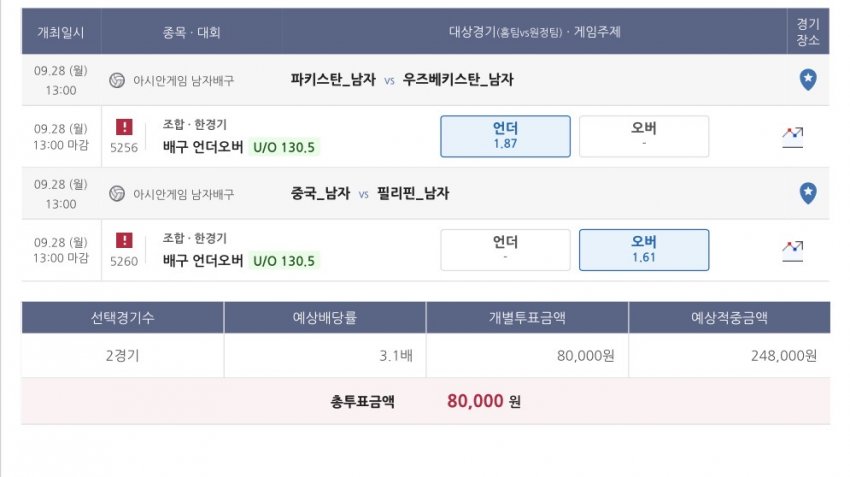Screen dimensions: 850x477
Task: Click red warning icon above 5260
Action: (124, 240)
